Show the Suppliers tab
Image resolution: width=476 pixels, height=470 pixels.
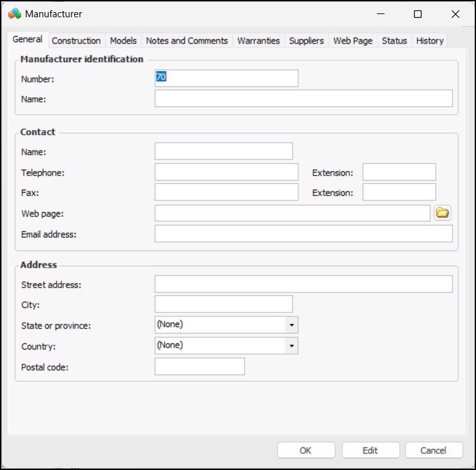[306, 40]
